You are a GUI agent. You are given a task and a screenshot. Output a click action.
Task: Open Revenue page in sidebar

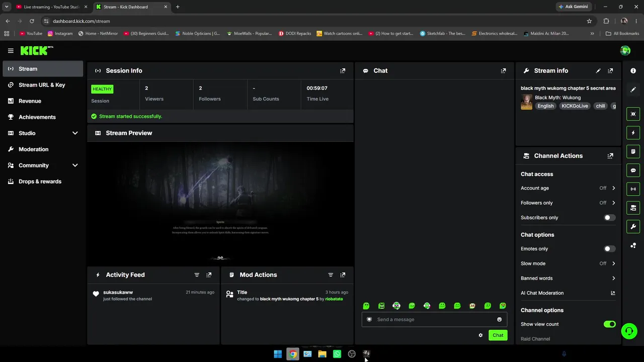click(43, 101)
